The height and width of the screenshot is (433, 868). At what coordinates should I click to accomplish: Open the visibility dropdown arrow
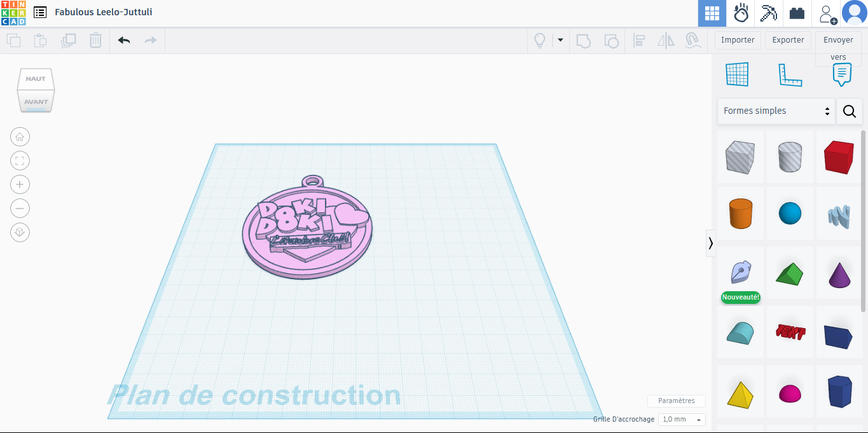tap(560, 40)
